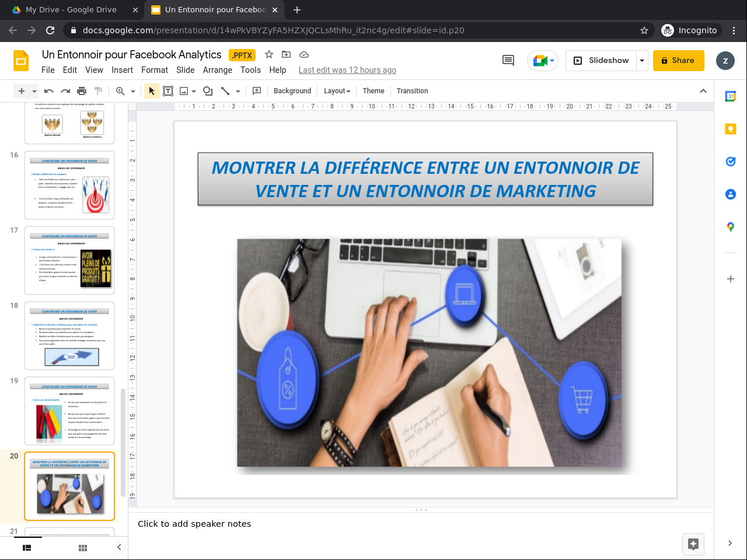Expand the line type dropdown arrow

(238, 91)
